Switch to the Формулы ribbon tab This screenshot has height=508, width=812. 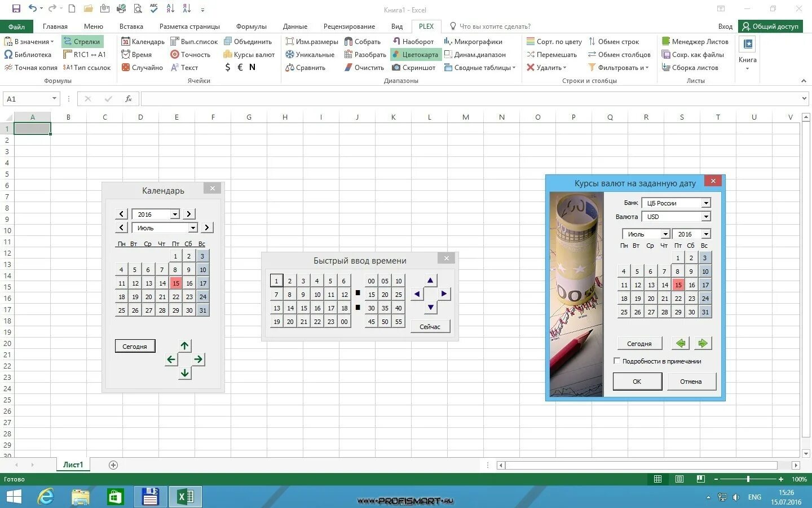pos(251,26)
